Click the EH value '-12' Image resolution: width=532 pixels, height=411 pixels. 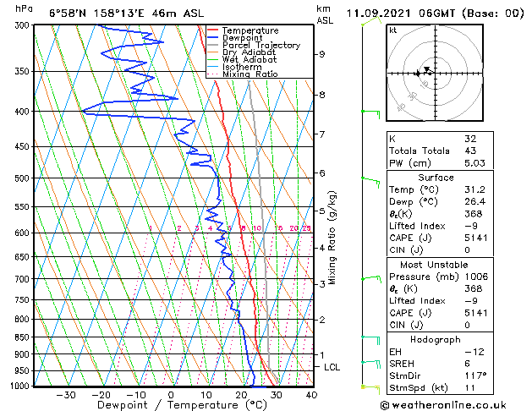click(x=474, y=352)
